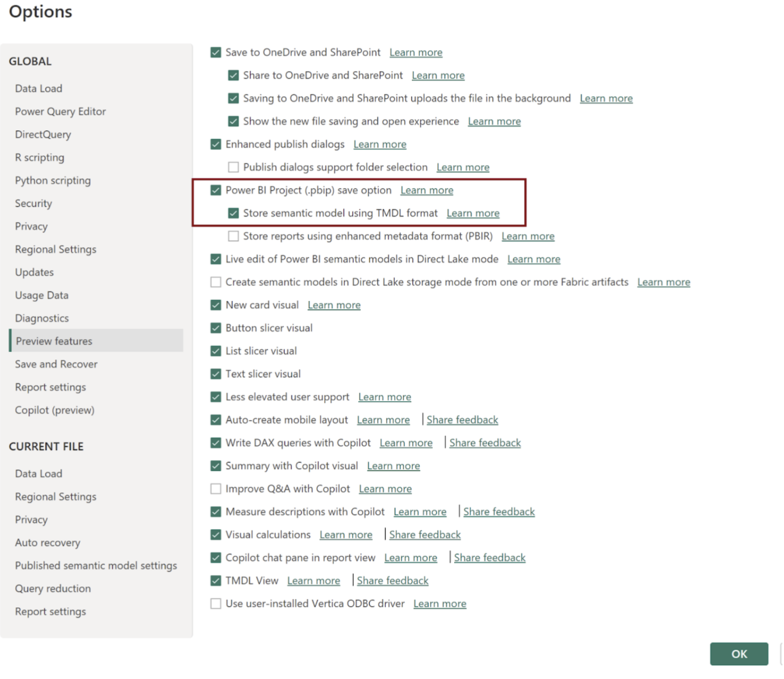Open Learn more for Enhanced publish dialogs
This screenshot has width=784, height=679.
pyautogui.click(x=380, y=145)
